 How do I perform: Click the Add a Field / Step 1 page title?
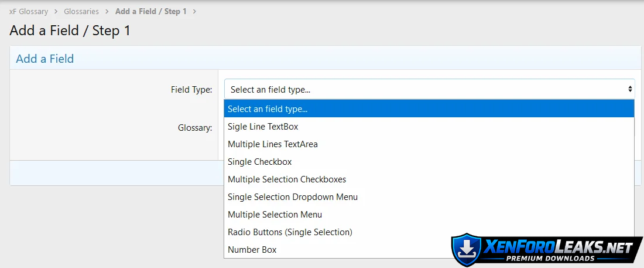pos(70,30)
